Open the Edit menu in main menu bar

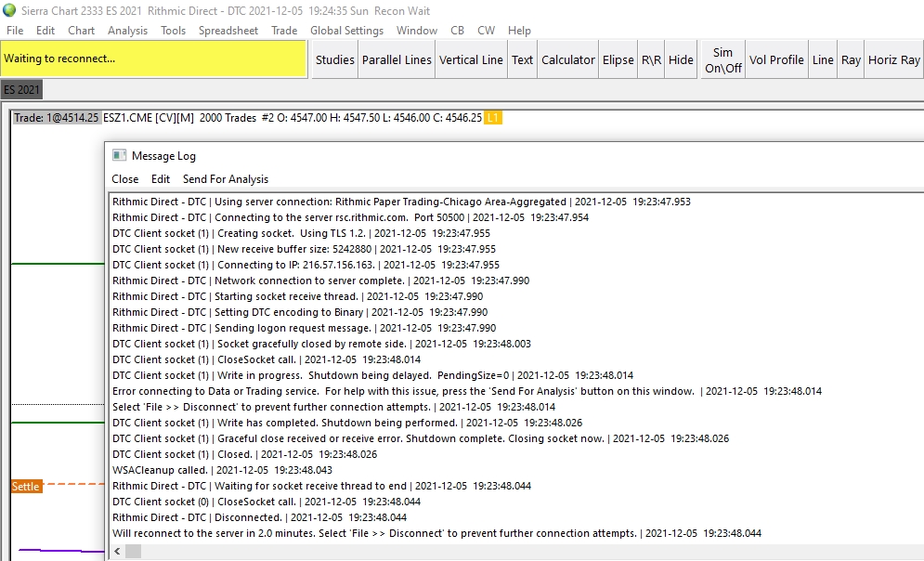45,31
